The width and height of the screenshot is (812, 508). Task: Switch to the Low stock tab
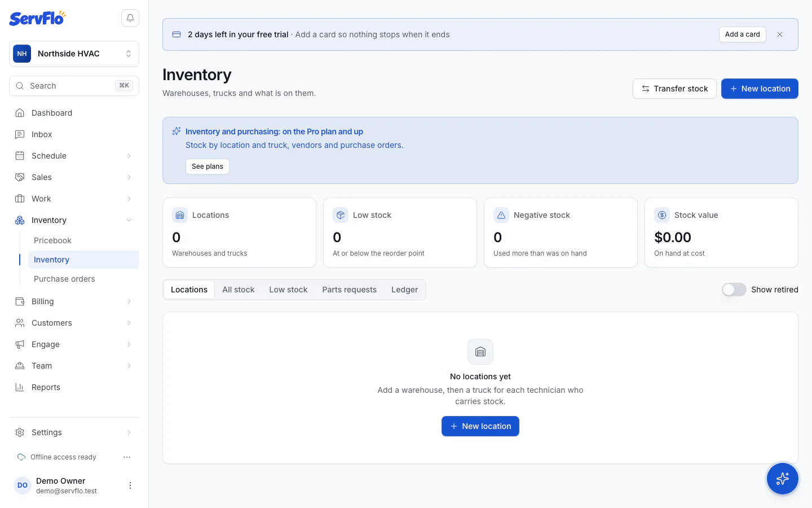(288, 290)
